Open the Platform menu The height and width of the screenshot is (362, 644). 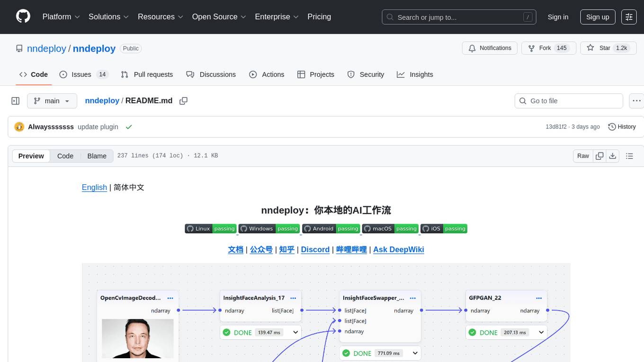click(61, 17)
